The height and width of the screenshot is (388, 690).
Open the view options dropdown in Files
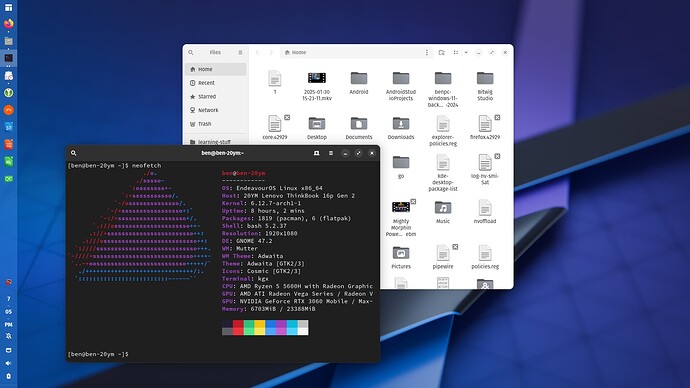(466, 52)
